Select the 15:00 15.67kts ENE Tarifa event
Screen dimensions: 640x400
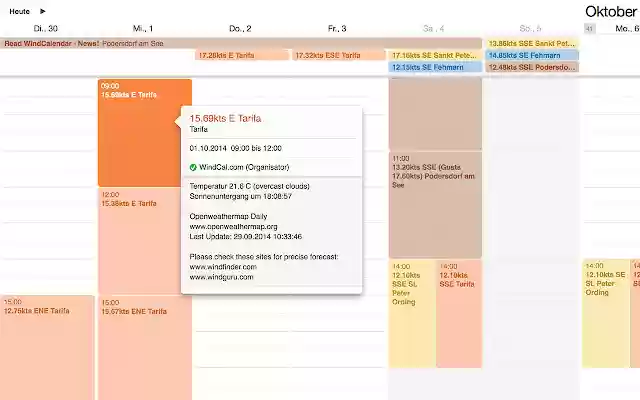[145, 348]
